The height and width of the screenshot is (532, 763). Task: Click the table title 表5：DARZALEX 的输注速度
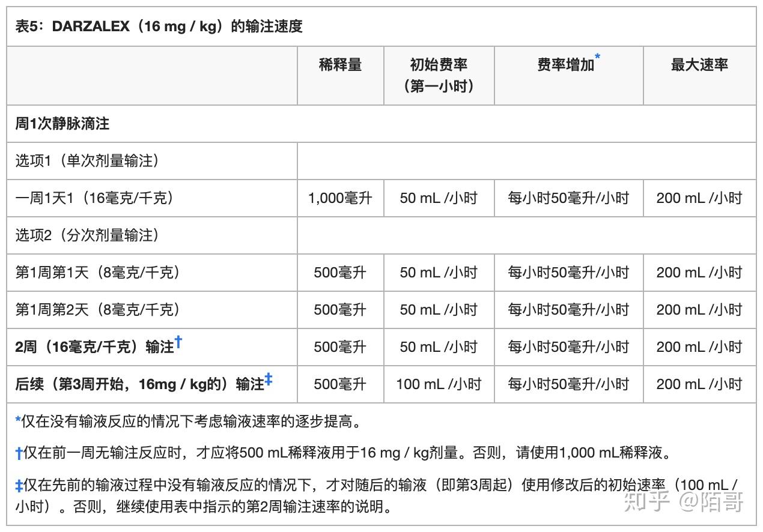[159, 26]
